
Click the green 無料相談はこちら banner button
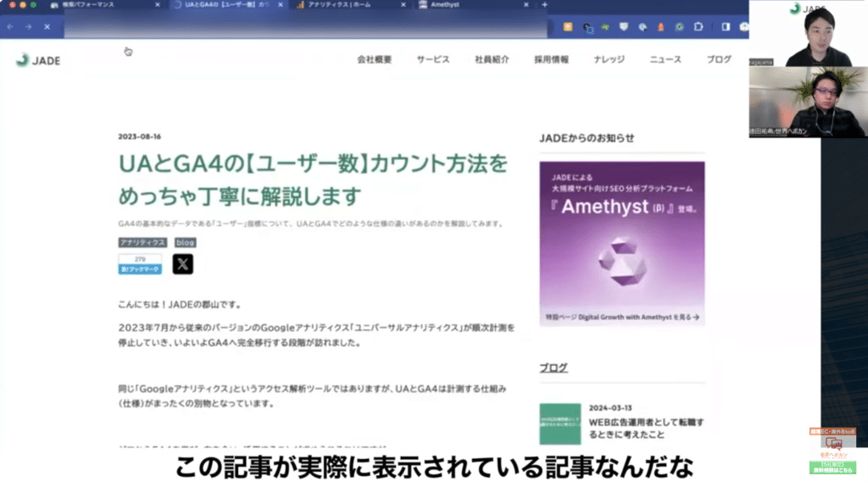832,468
